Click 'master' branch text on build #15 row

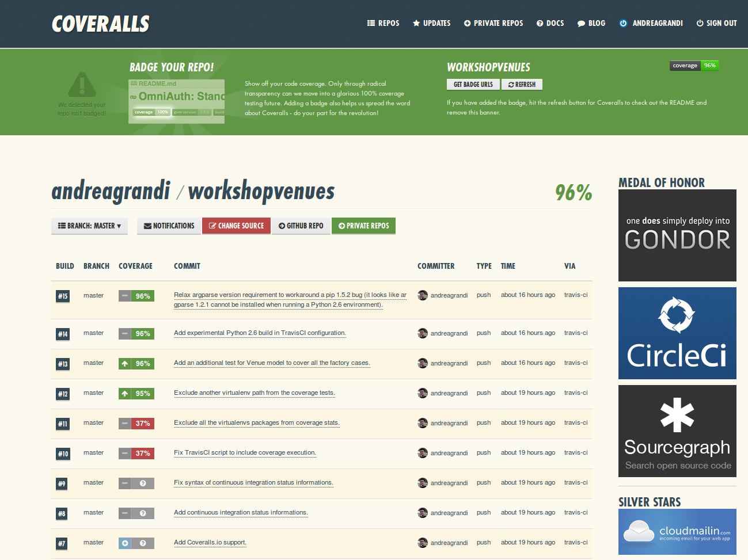pyautogui.click(x=93, y=296)
